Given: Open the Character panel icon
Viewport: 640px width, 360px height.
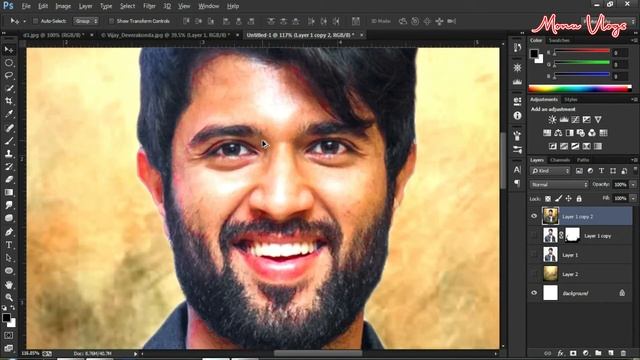Looking at the screenshot, I should [x=517, y=169].
